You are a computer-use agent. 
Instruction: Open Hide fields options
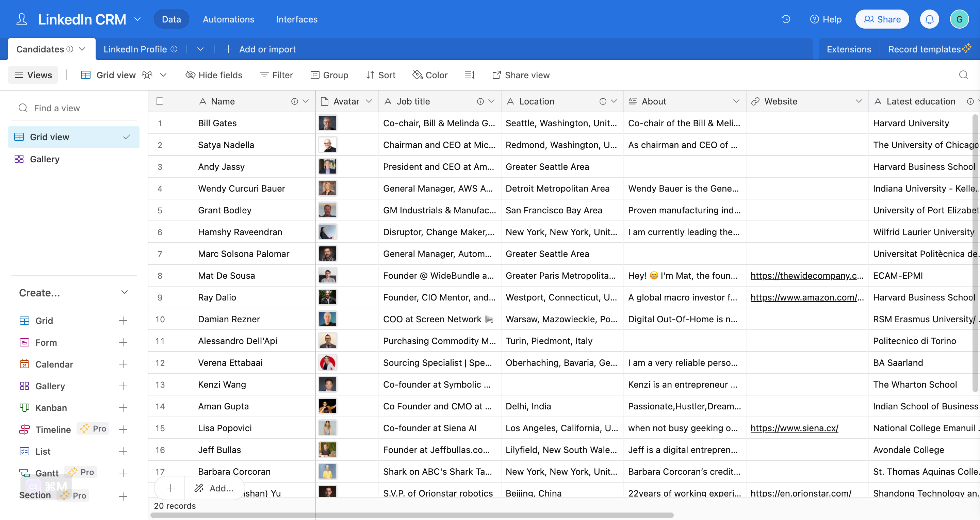click(214, 75)
